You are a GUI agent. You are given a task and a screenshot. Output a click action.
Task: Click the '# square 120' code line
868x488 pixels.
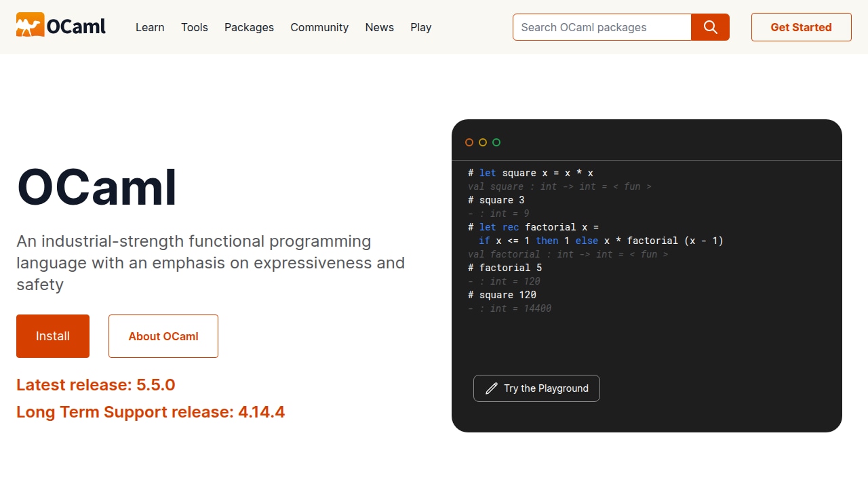click(502, 295)
